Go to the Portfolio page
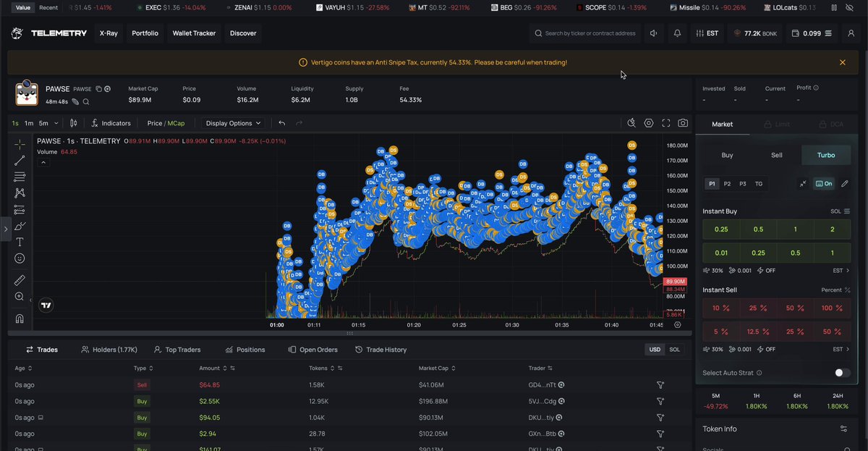This screenshot has height=451, width=868. (x=145, y=33)
